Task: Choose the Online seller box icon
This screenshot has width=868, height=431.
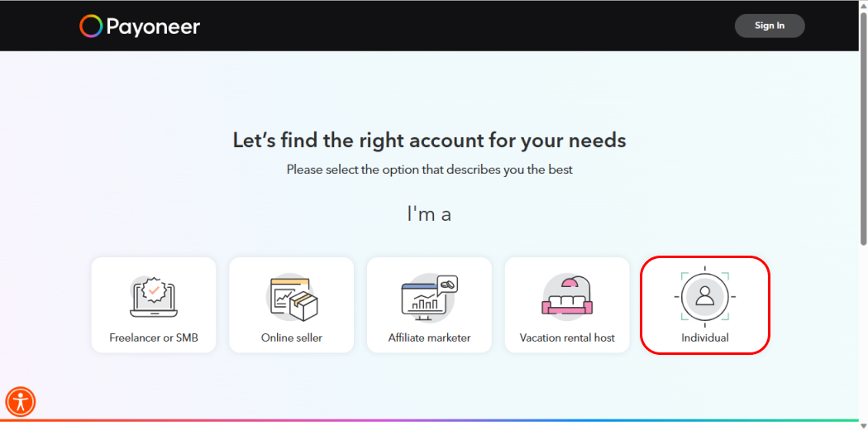Action: pos(293,299)
